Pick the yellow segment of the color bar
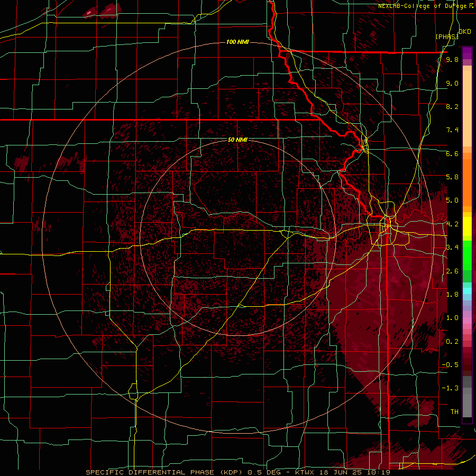The image size is (476, 476). coord(467,226)
